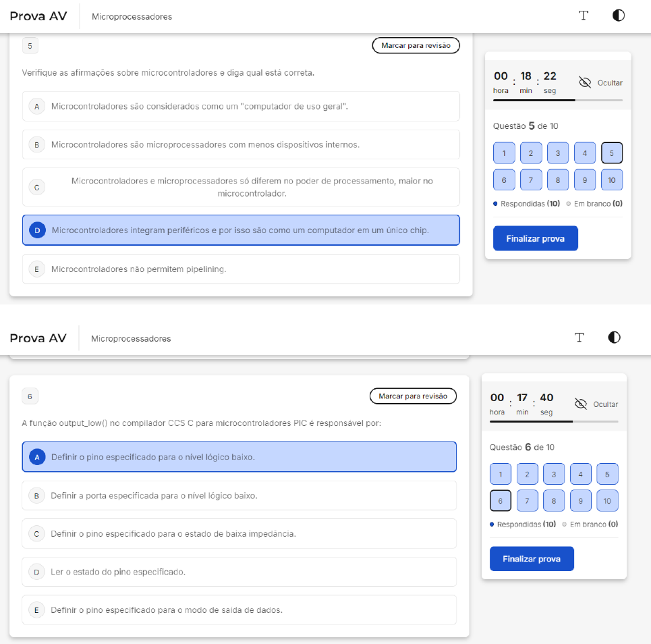The image size is (651, 644).
Task: Jump to question 10 in the "Questão 6 de 10" panel
Action: coord(607,501)
